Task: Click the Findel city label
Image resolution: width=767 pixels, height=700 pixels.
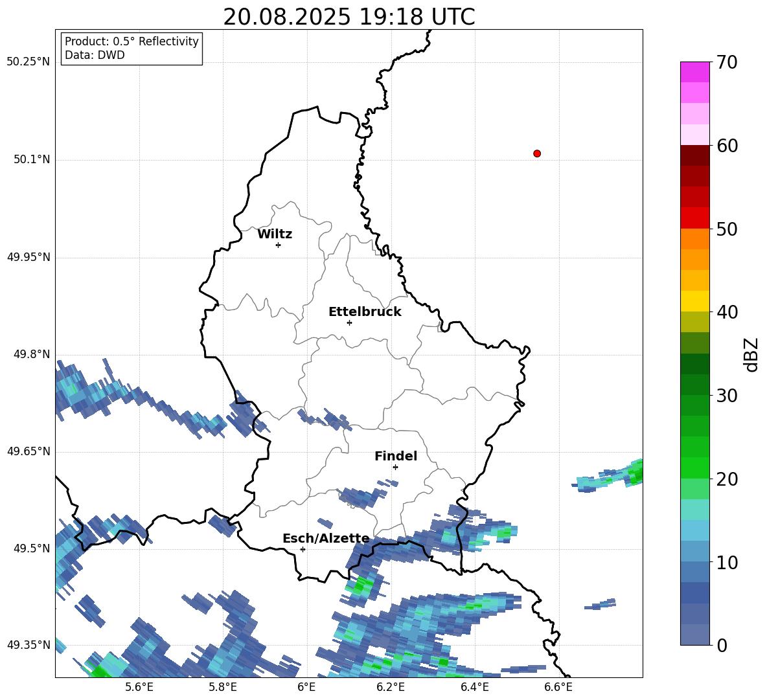Action: pyautogui.click(x=396, y=456)
